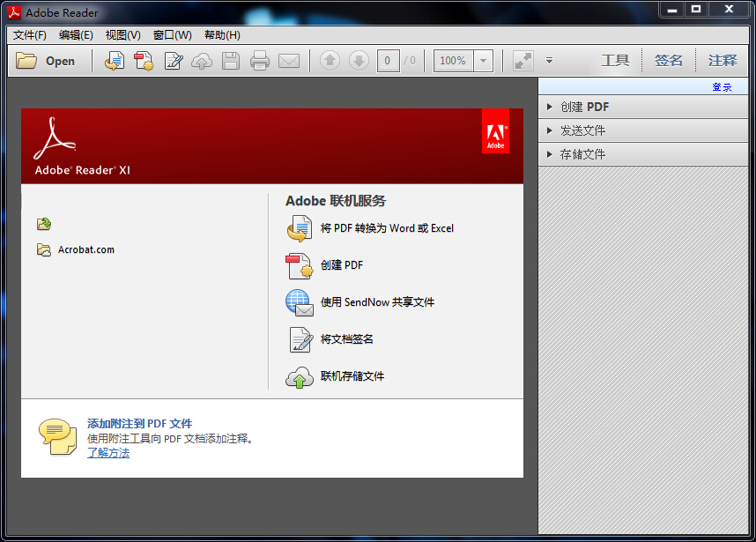
Task: Click the next page down arrow
Action: [x=359, y=61]
